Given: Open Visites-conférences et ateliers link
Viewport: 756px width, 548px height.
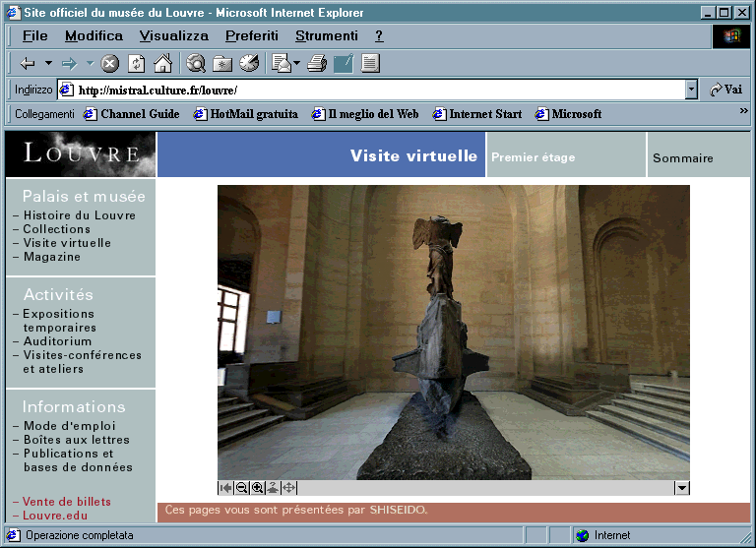Looking at the screenshot, I should coord(82,362).
